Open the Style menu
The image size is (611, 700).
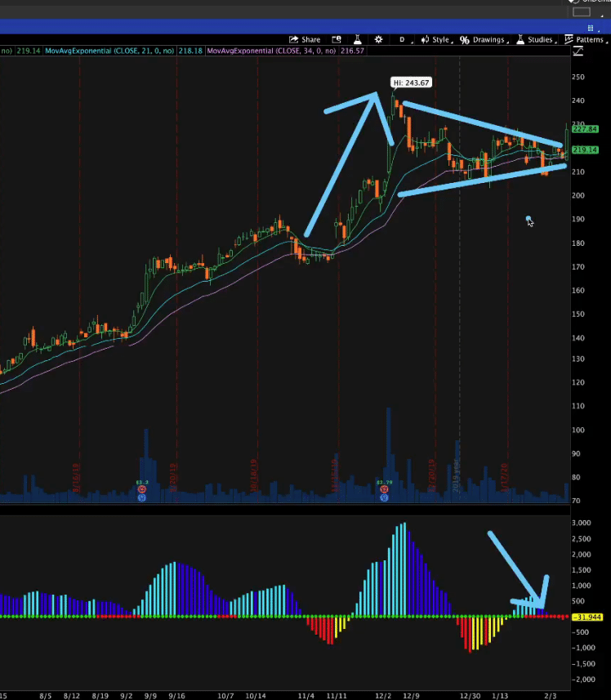click(x=437, y=40)
